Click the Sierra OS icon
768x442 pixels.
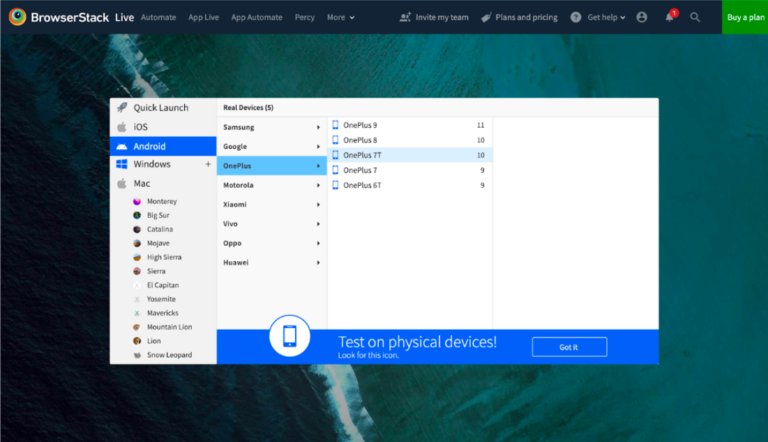coord(137,271)
